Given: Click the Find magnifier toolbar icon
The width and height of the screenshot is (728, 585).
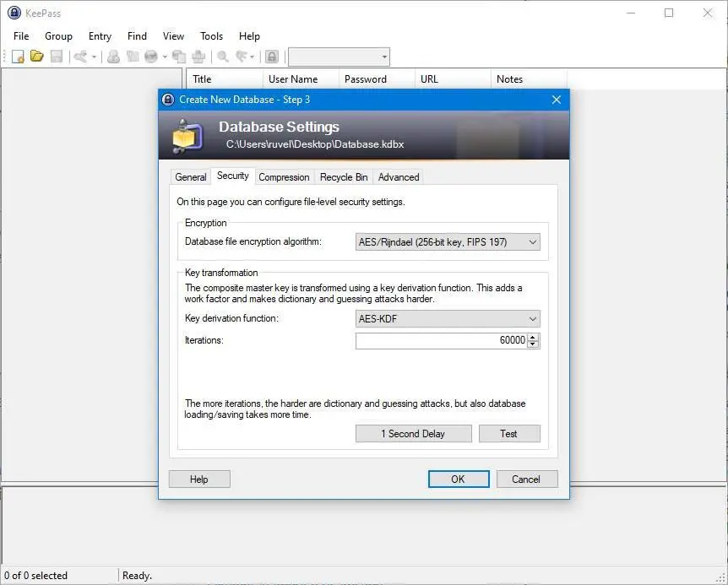Looking at the screenshot, I should click(223, 57).
